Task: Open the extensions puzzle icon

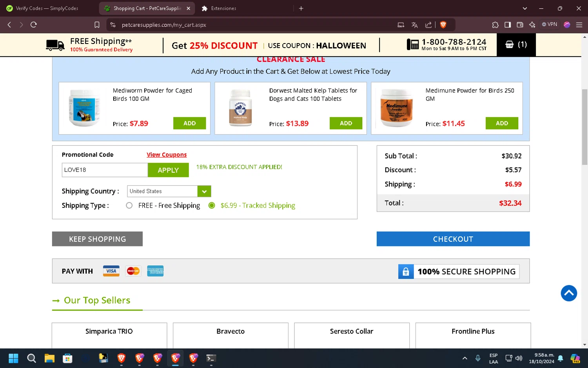Action: coord(495,25)
